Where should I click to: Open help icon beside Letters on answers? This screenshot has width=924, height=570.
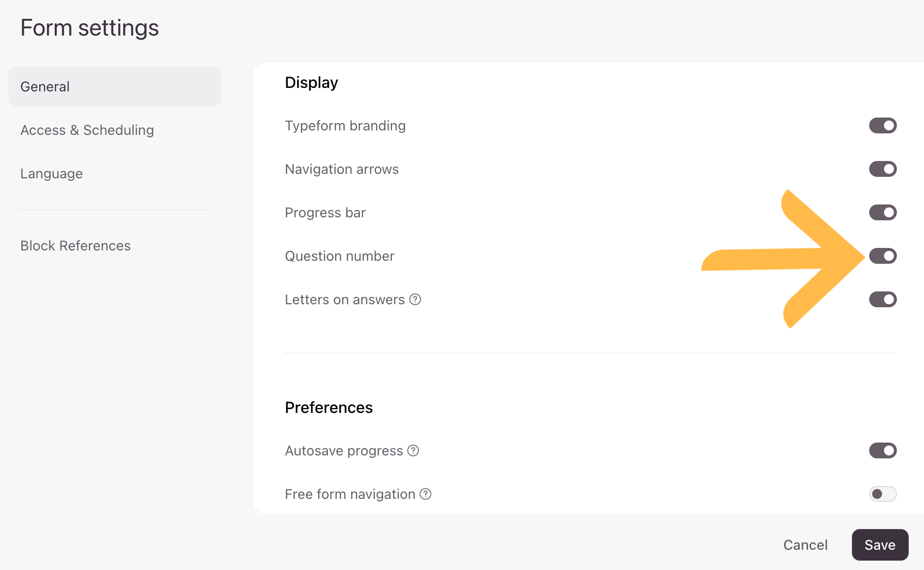click(x=415, y=299)
